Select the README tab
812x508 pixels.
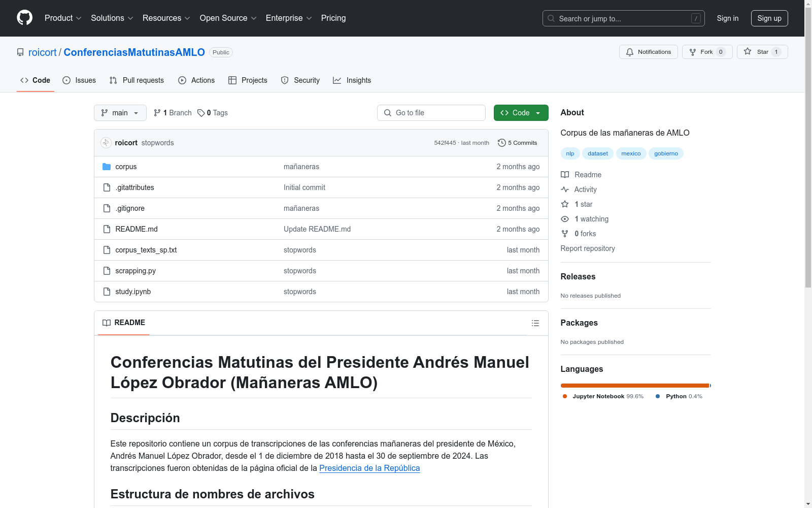pos(124,323)
